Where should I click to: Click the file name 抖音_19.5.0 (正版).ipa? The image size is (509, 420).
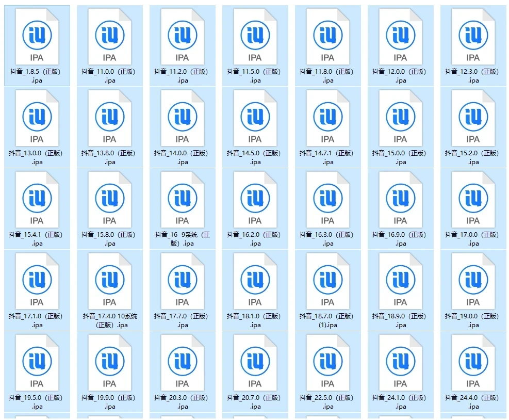click(x=36, y=402)
